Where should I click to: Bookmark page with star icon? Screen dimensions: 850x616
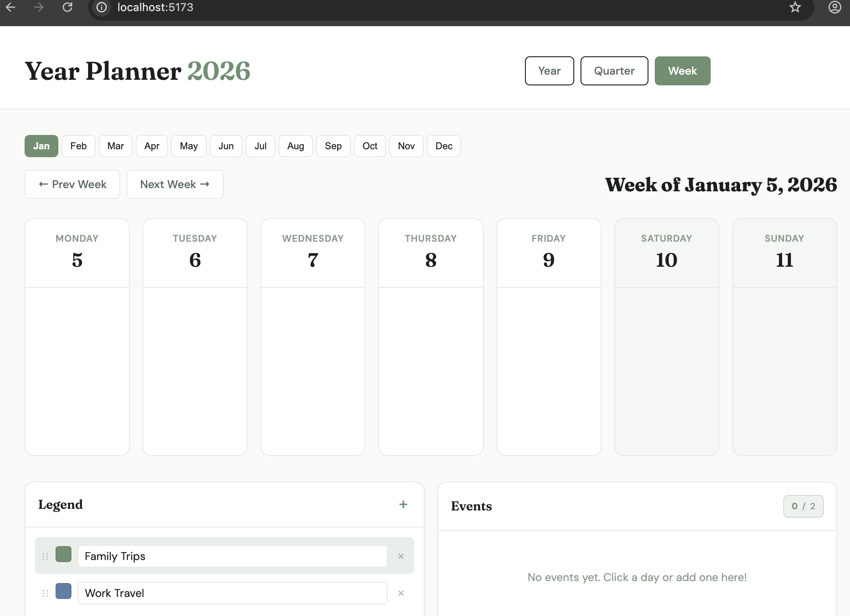click(795, 7)
